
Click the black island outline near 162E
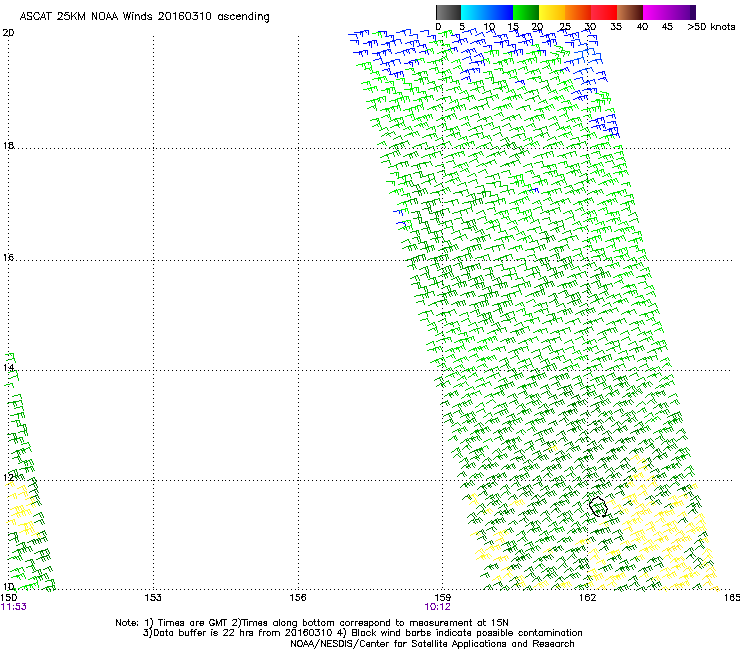598,506
